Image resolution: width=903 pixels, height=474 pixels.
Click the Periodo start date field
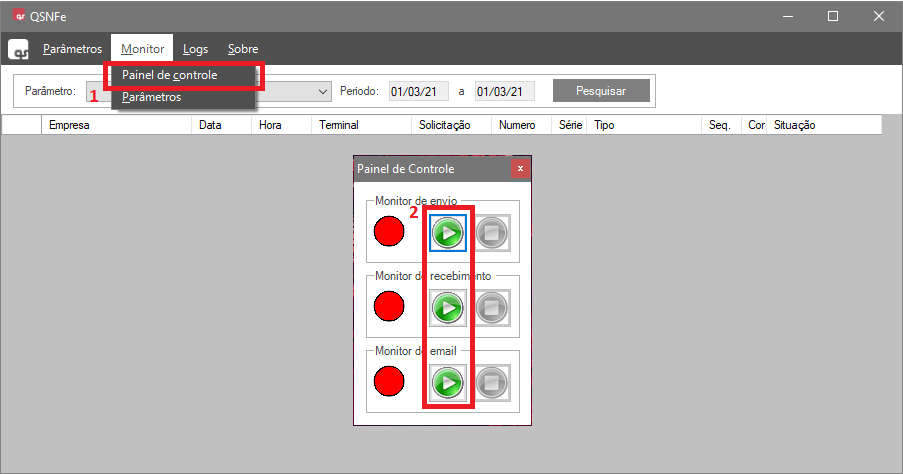point(416,91)
